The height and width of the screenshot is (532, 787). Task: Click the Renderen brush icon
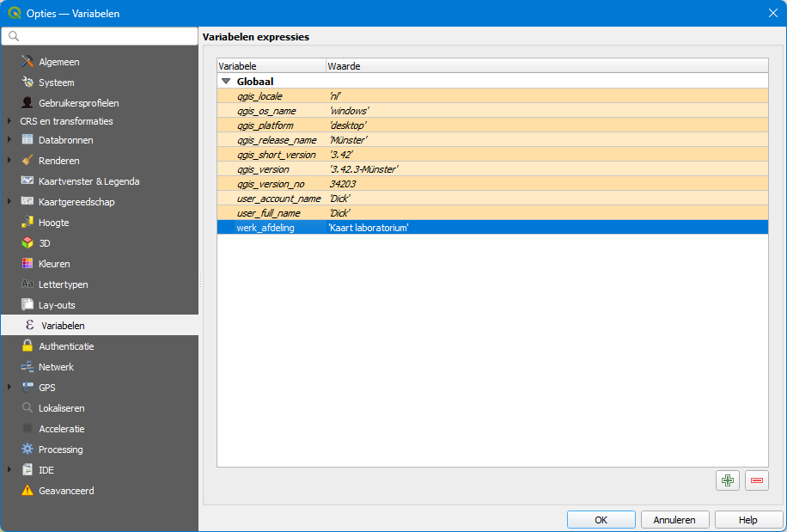click(x=27, y=160)
